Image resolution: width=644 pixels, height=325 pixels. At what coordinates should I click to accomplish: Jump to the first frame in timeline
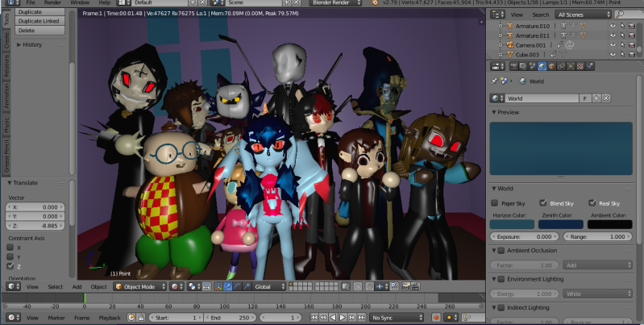click(x=314, y=318)
